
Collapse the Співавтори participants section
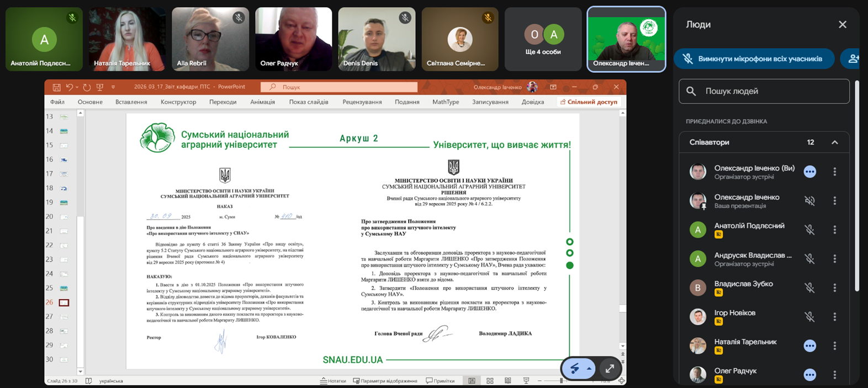click(x=834, y=142)
